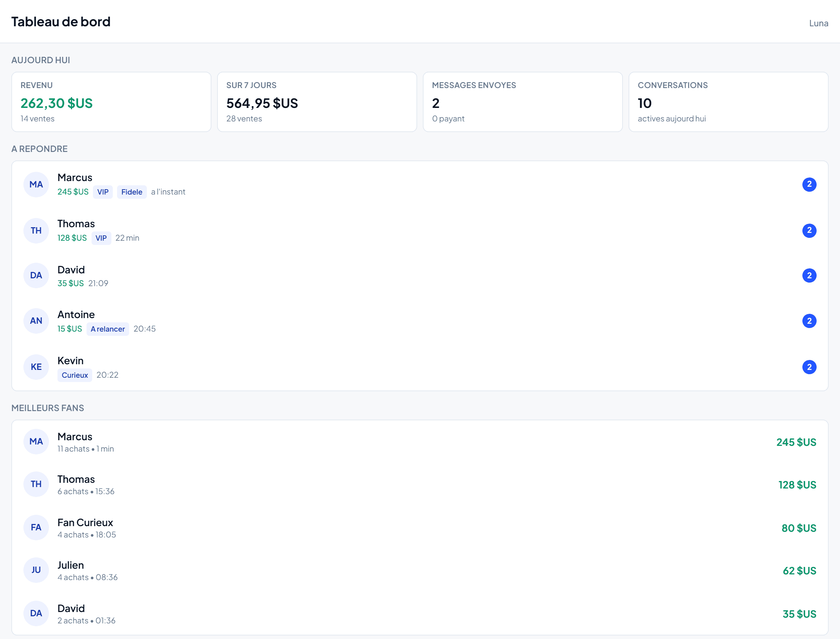Open Marcus's name in A repondre list
The image size is (840, 639).
(75, 177)
